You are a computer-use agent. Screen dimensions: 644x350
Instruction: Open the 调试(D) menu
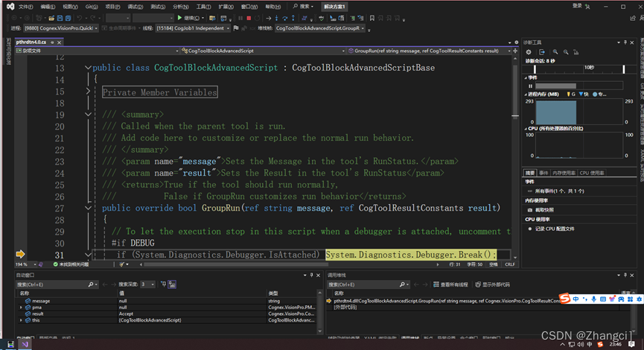pos(135,7)
